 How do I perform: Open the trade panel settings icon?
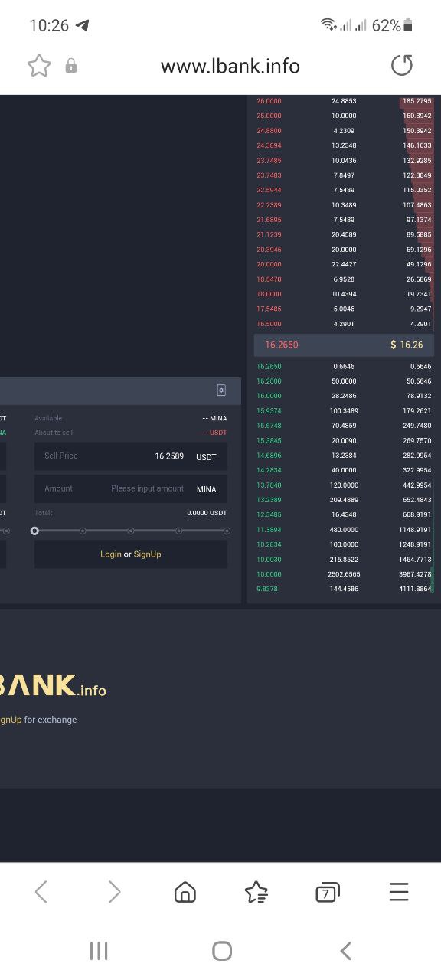point(221,390)
